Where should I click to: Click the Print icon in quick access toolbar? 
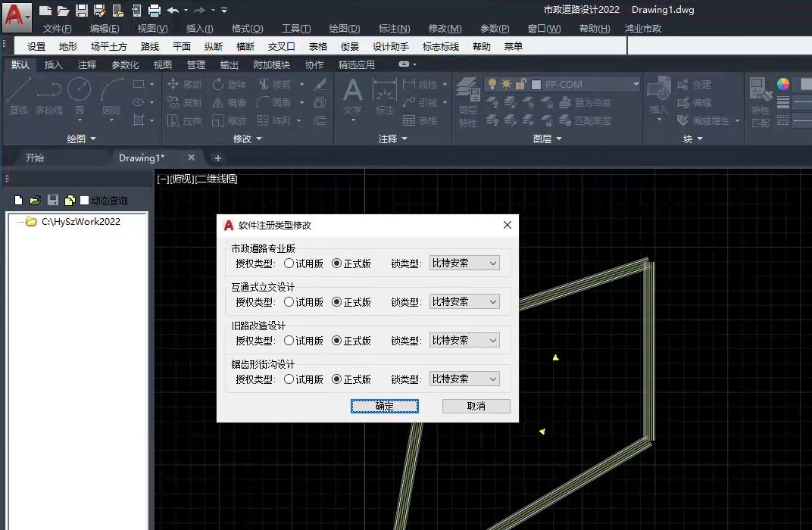155,10
